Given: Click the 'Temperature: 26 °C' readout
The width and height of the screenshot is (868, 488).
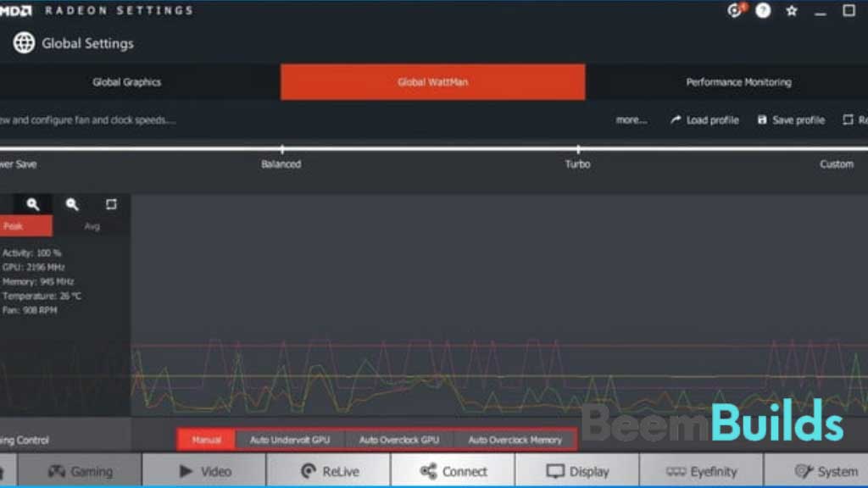Looking at the screenshot, I should pos(42,296).
